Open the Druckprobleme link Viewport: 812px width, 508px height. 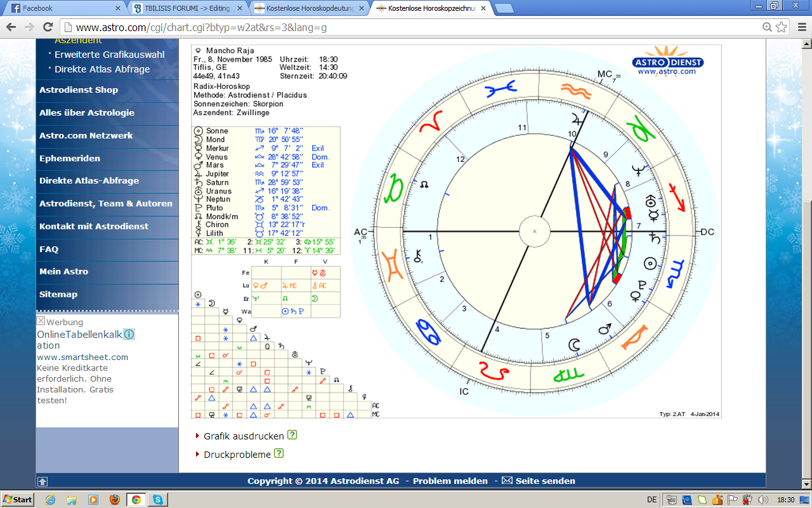237,455
